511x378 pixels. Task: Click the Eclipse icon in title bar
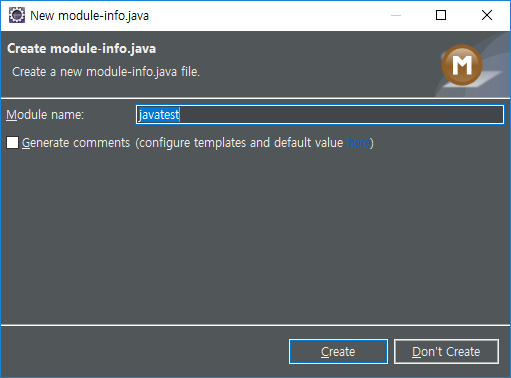point(17,15)
